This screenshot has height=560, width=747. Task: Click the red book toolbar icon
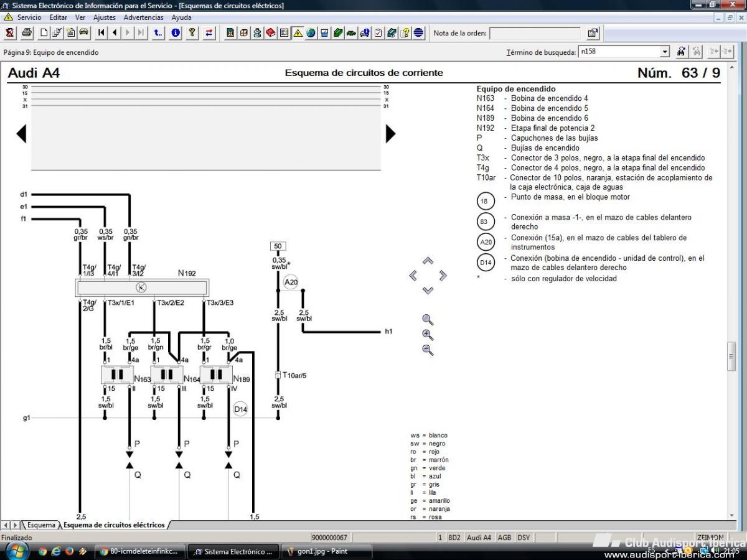pos(271,33)
